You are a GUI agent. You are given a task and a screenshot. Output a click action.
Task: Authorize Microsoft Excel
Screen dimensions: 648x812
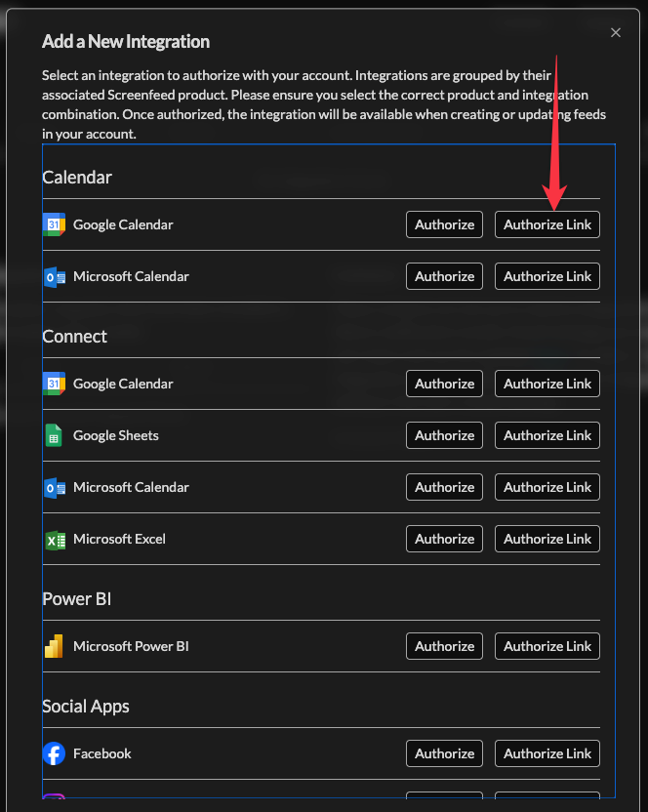(444, 539)
